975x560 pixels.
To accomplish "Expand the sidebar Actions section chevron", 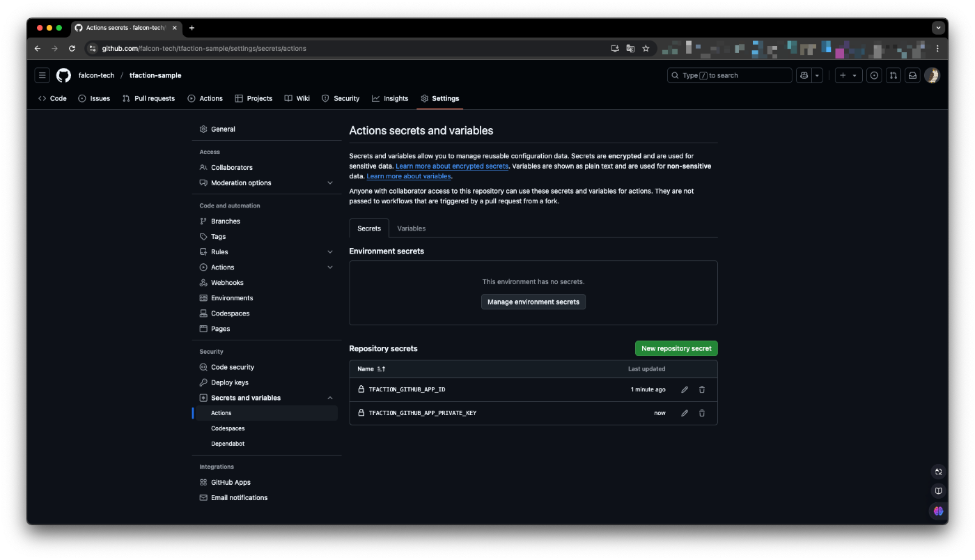I will [x=330, y=267].
